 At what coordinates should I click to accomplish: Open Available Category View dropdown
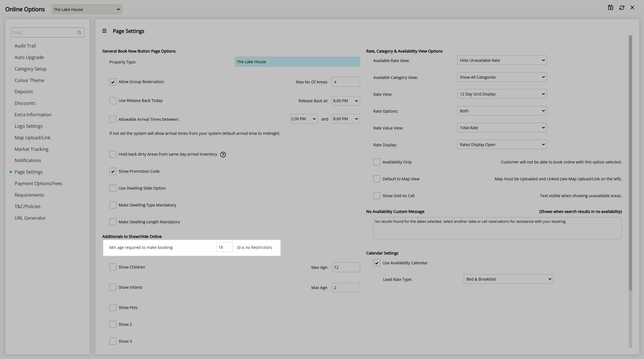pyautogui.click(x=502, y=77)
